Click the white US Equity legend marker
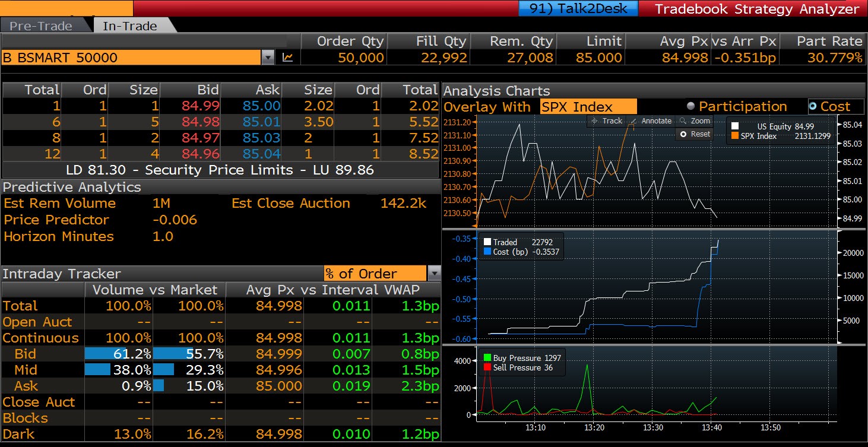The image size is (868, 447). pos(735,126)
